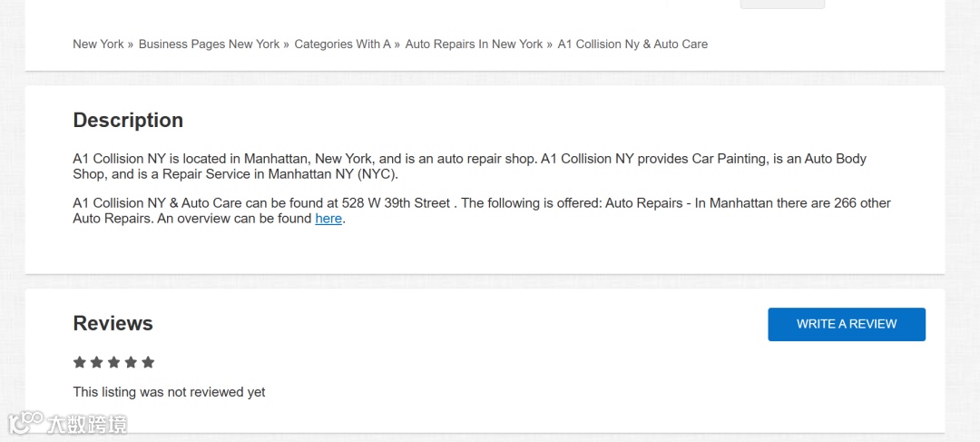Click A1 Collision Ny & Auto Care breadcrumb
Image resolution: width=980 pixels, height=442 pixels.
[632, 44]
